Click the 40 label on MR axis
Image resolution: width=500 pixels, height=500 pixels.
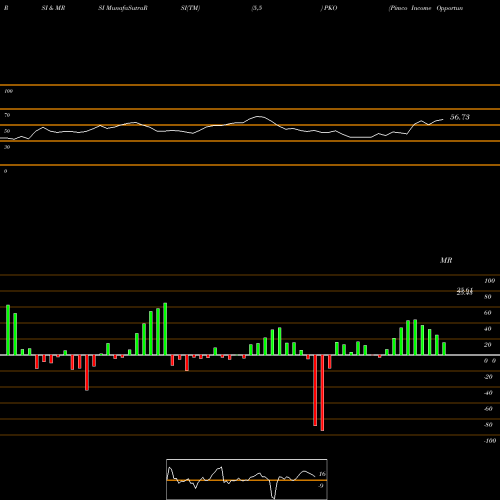point(488,329)
